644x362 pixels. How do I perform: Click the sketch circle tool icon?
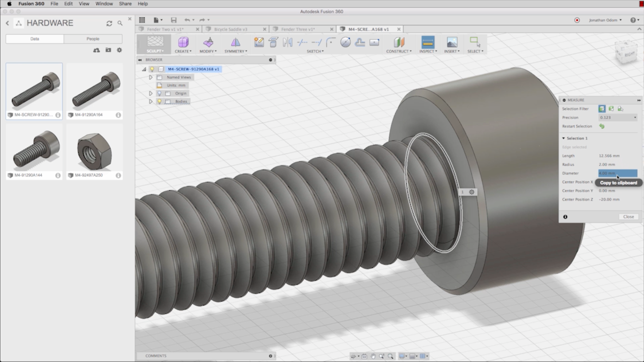(x=345, y=42)
